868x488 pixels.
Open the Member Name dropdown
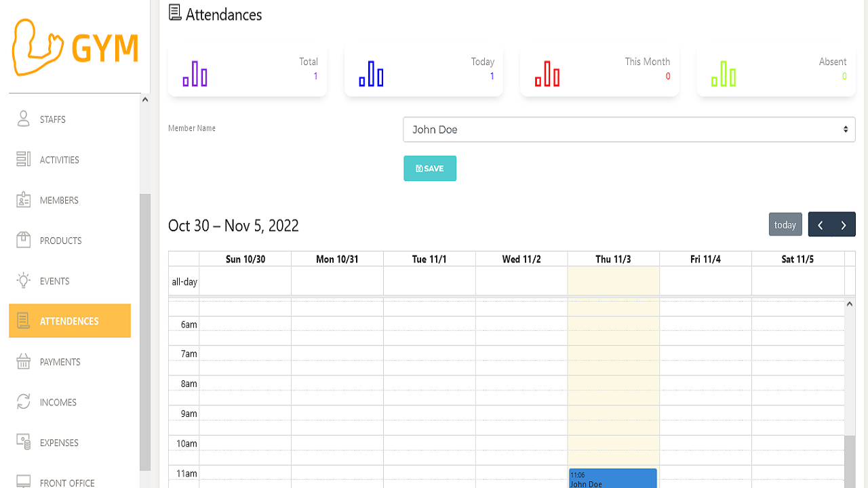[x=628, y=129]
